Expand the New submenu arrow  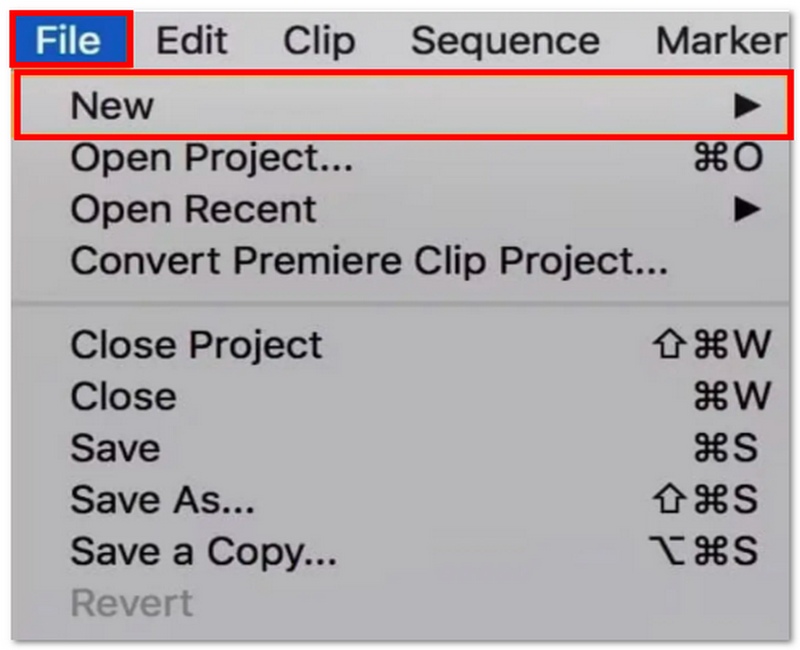click(749, 105)
